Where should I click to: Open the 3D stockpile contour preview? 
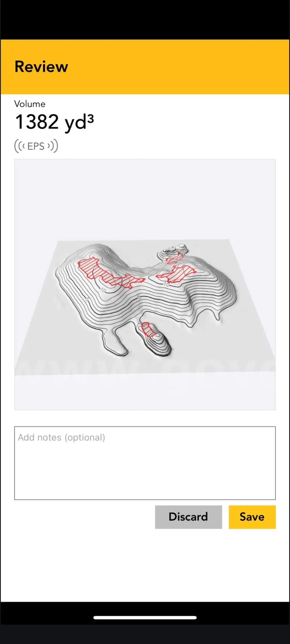pos(145,284)
